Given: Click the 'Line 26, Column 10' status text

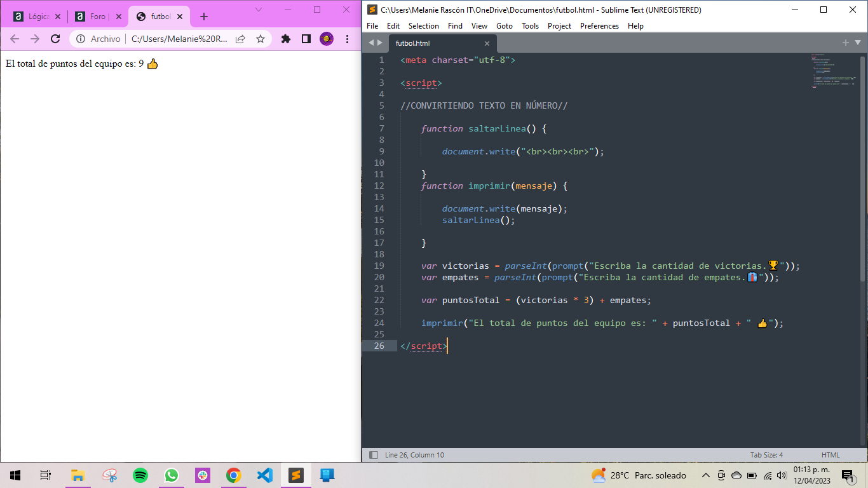Looking at the screenshot, I should pos(414,455).
